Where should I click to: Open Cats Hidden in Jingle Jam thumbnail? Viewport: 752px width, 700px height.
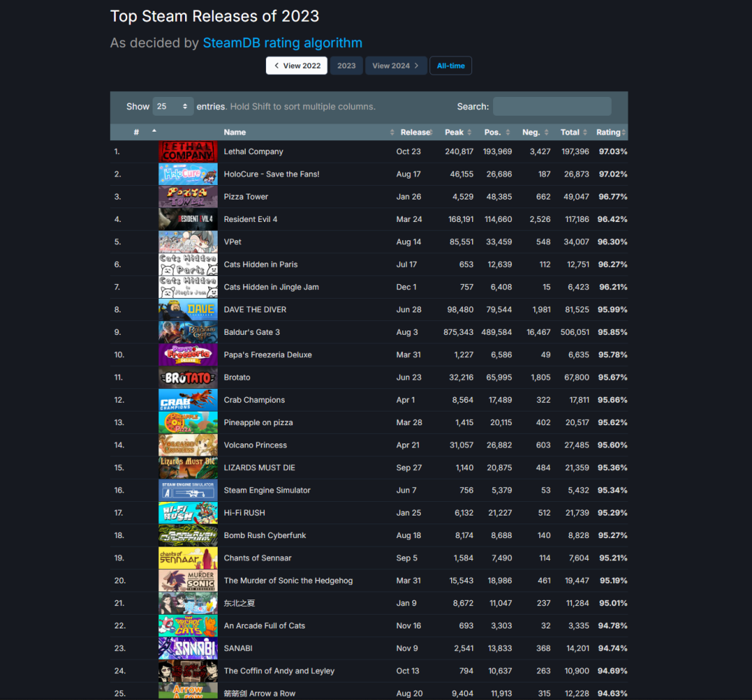[188, 287]
